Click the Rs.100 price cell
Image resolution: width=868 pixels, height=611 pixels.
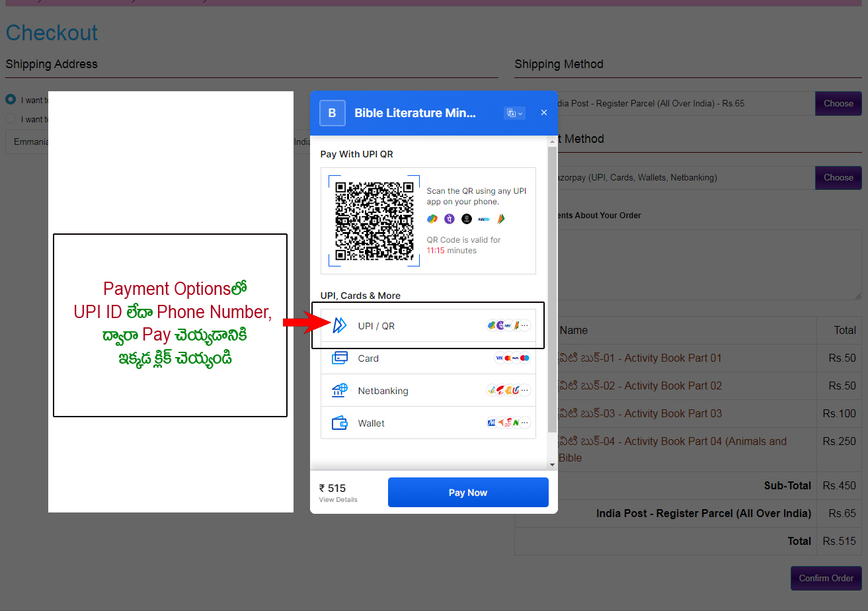839,413
